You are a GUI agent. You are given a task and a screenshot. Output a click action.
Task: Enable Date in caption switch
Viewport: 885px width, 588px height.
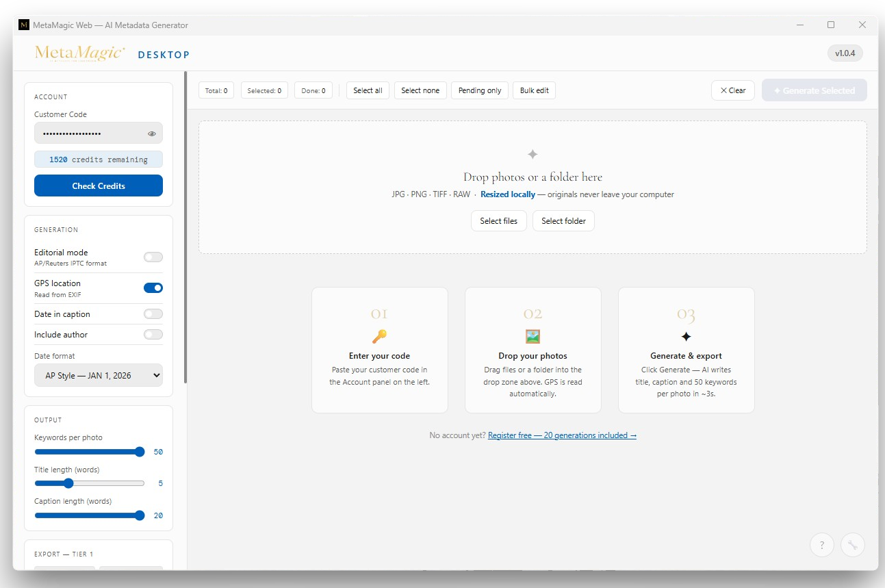[x=153, y=314]
